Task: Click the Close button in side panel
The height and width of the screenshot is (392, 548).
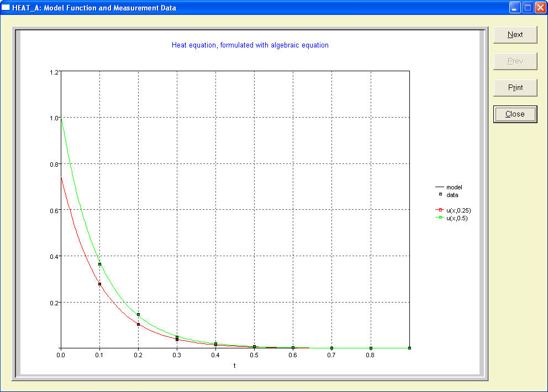Action: click(515, 114)
